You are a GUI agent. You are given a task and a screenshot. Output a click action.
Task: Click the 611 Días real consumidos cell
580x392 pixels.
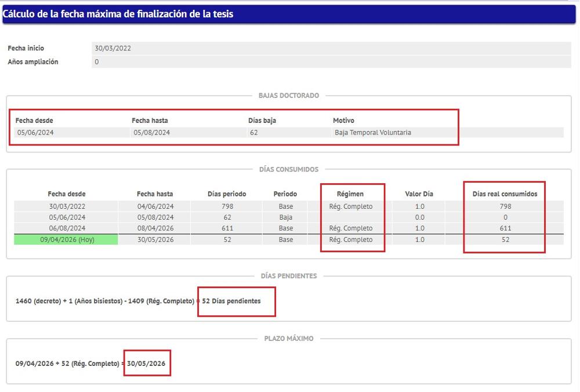(x=505, y=228)
